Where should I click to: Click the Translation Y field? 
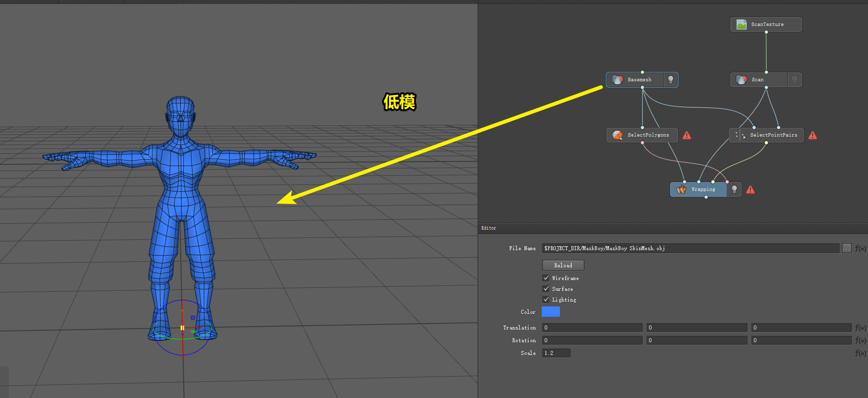tap(697, 328)
